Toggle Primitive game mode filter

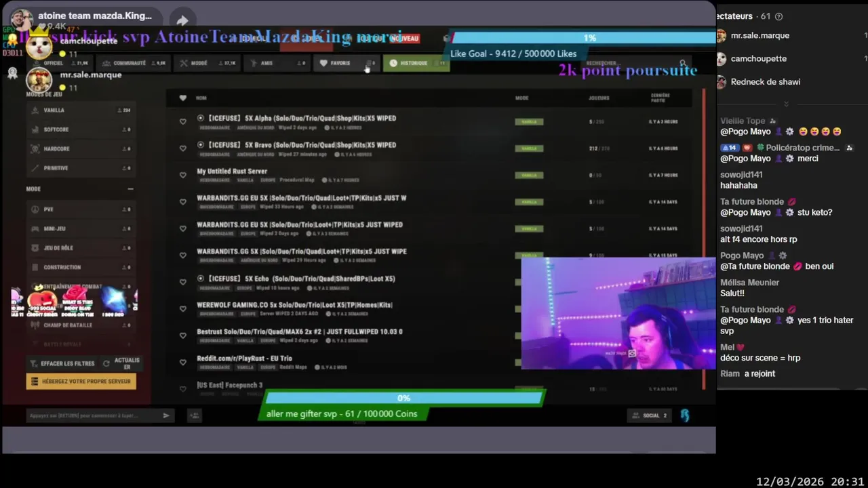point(81,168)
